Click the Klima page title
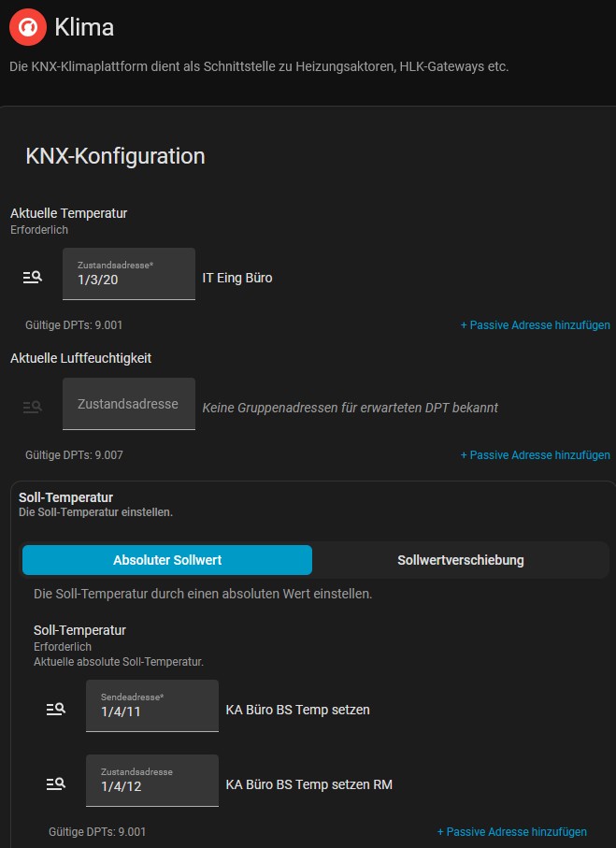The image size is (616, 848). (84, 27)
